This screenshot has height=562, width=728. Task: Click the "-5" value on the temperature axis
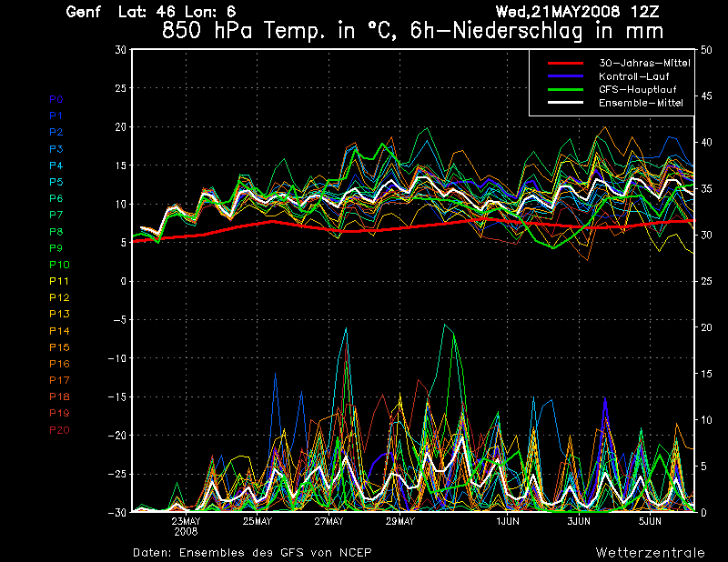tap(120, 320)
